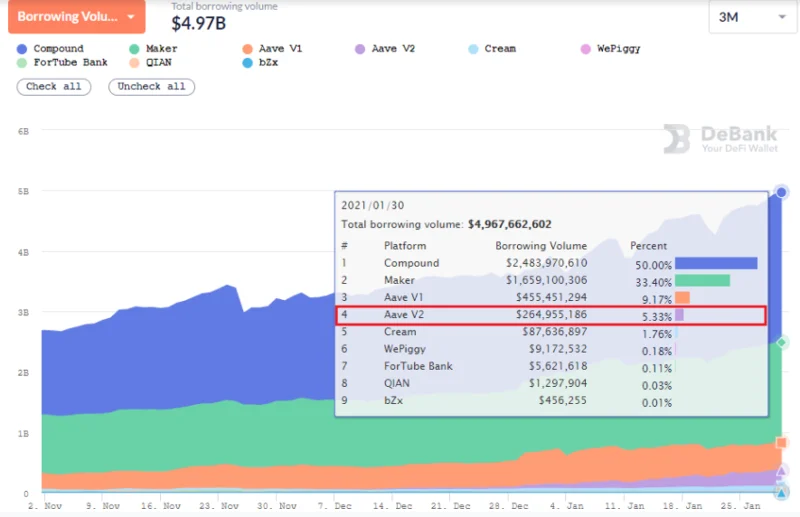Toggle the Aave V2 legend entry
Viewport: 800px width, 517px height.
pos(385,48)
